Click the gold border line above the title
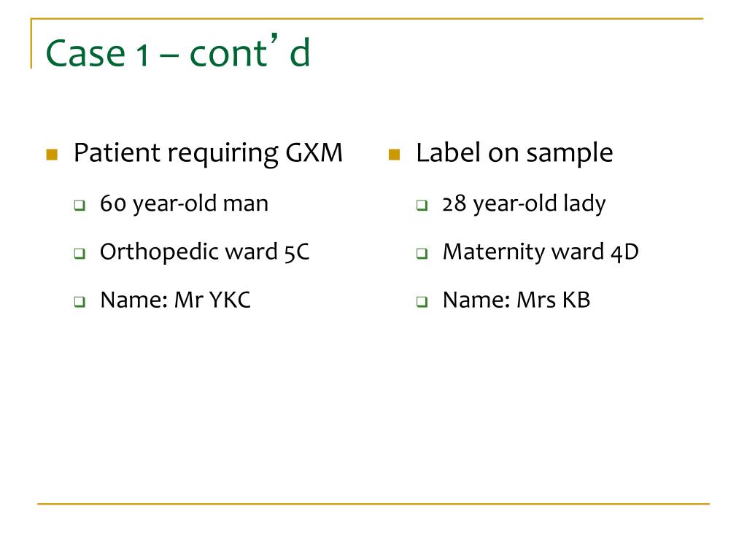The width and height of the screenshot is (747, 560). coord(367,18)
